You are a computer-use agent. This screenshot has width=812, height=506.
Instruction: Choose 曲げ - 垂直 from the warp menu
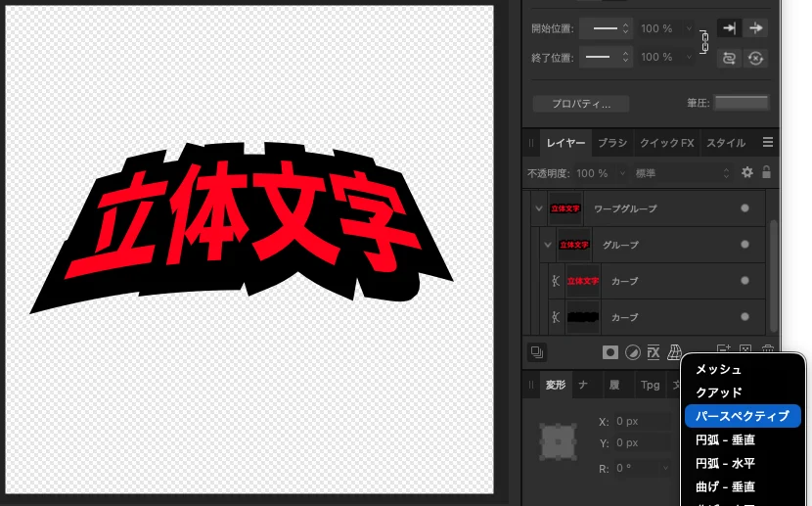click(x=743, y=486)
